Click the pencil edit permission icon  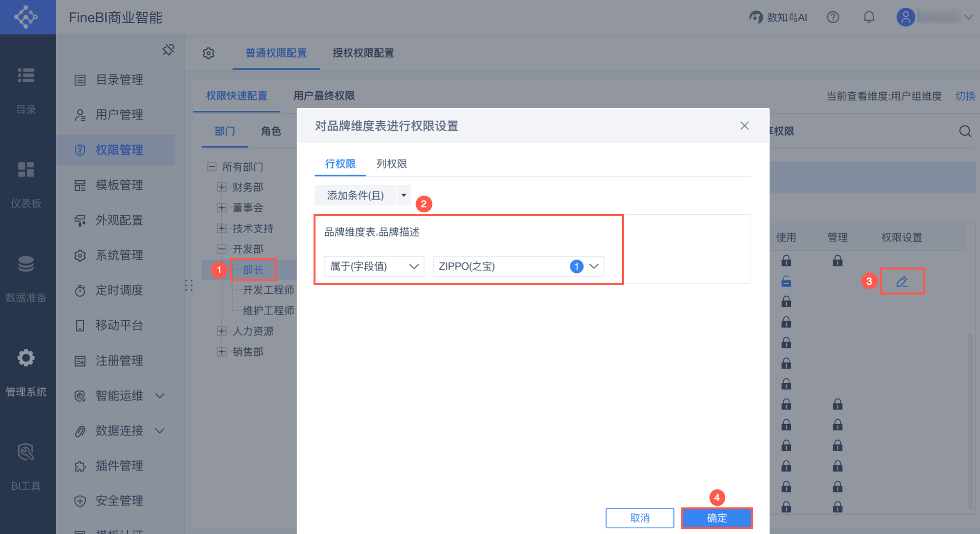point(902,281)
